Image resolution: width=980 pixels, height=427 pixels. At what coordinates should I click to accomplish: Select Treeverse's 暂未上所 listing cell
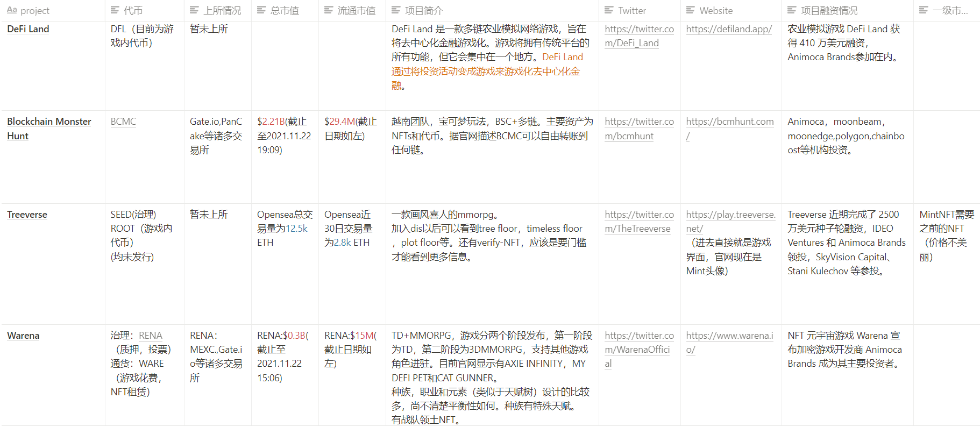click(x=218, y=264)
